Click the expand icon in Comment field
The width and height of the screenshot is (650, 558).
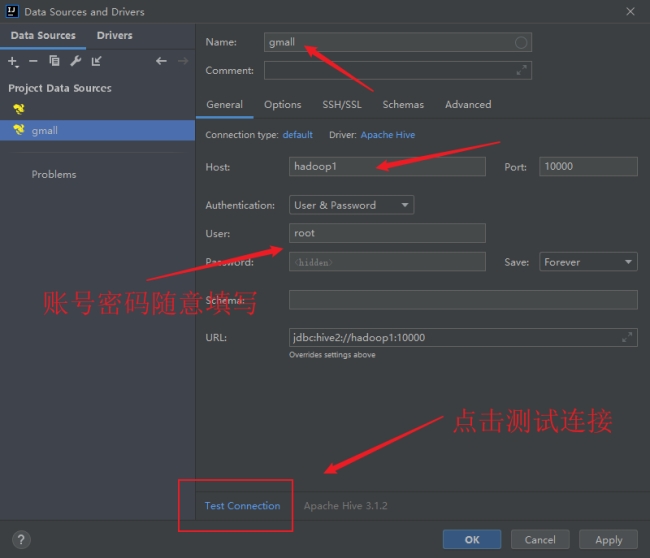521,71
